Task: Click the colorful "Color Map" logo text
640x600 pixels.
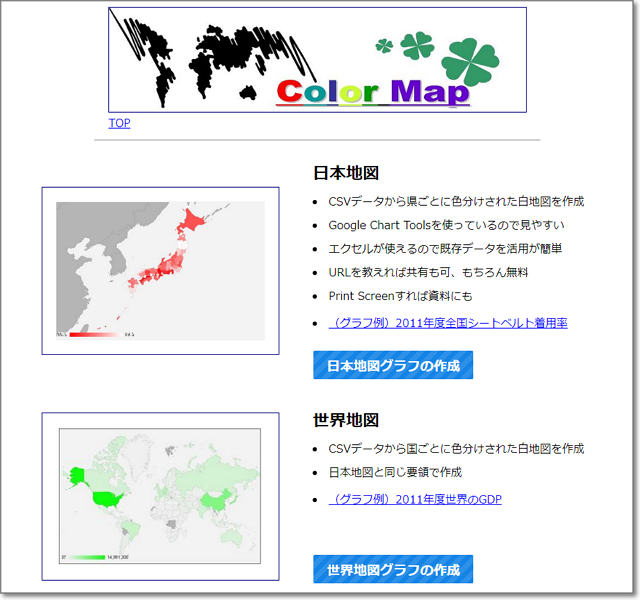Action: pos(372,92)
